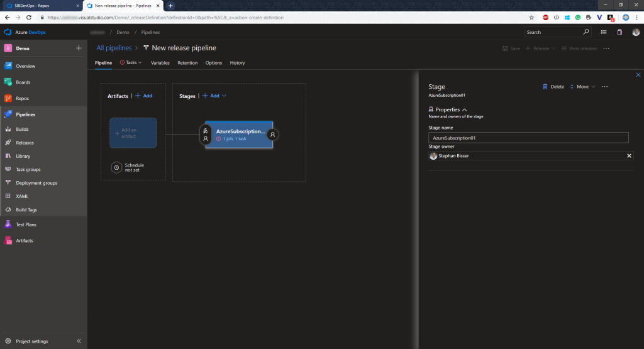The height and width of the screenshot is (349, 644).
Task: Go to Builds under Pipelines
Action: pos(22,130)
